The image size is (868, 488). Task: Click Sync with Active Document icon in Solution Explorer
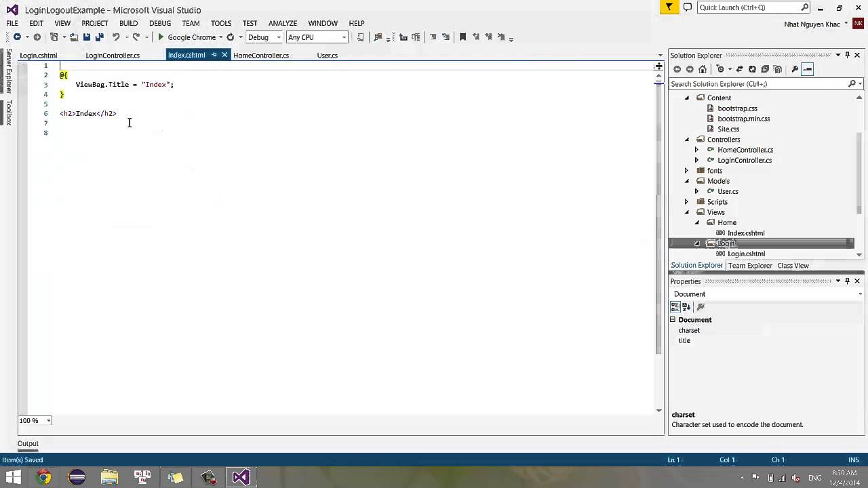pos(739,69)
